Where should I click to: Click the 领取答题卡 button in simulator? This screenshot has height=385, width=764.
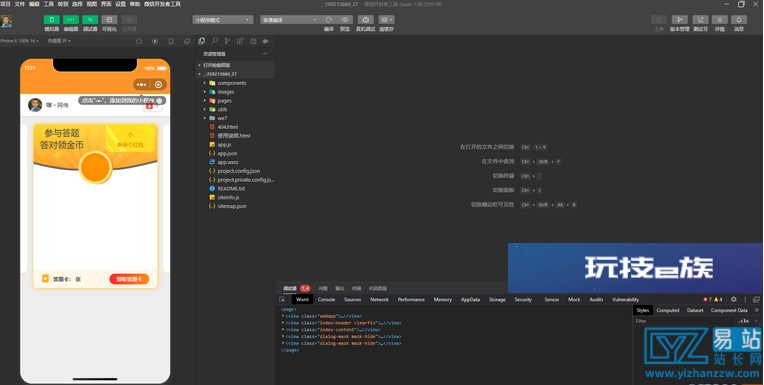click(129, 279)
